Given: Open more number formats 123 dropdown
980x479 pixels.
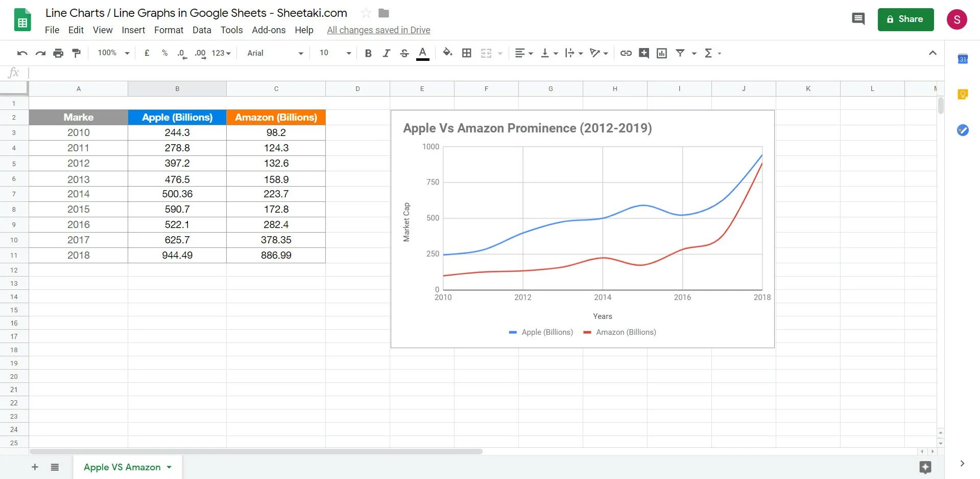Looking at the screenshot, I should (221, 53).
